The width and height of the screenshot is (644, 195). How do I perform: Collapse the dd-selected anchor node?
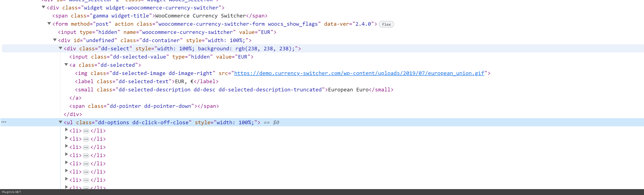tap(66, 64)
